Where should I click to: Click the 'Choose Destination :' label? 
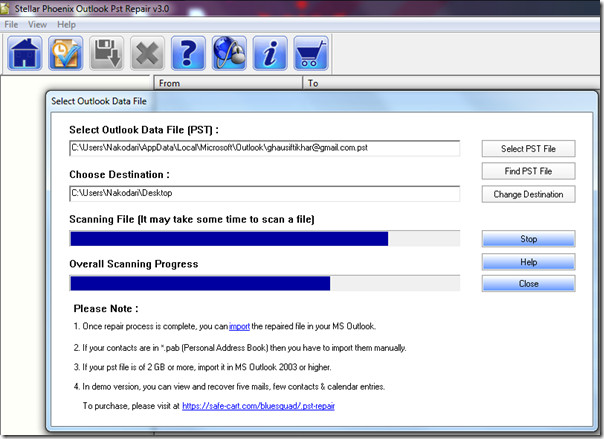[x=119, y=174]
